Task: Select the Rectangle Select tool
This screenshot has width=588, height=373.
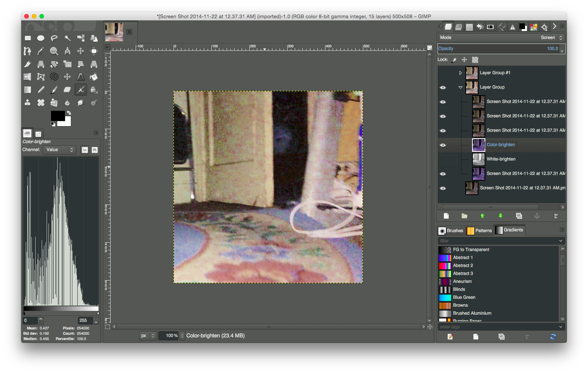Action: click(x=28, y=38)
